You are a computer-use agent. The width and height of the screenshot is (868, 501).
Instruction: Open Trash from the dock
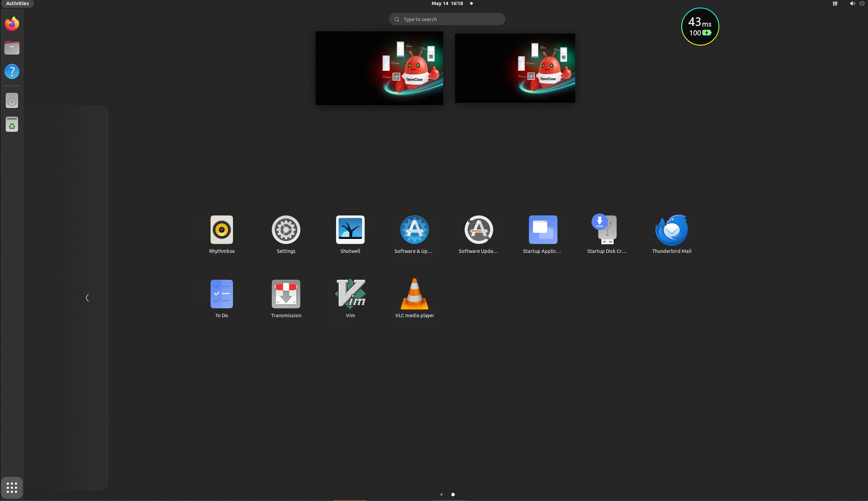coord(12,125)
